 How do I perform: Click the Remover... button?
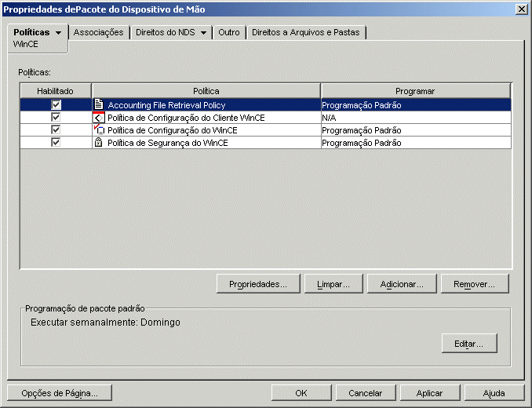click(x=475, y=284)
